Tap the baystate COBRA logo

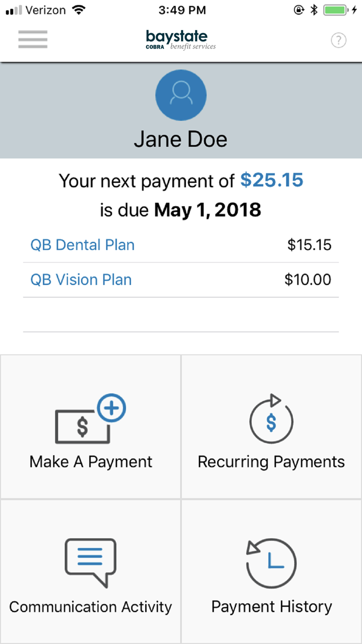[x=180, y=39]
